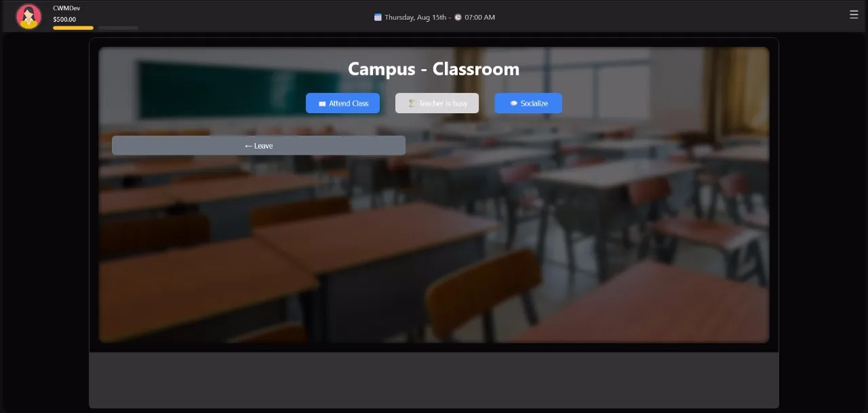Click the Socialize button

(x=528, y=103)
